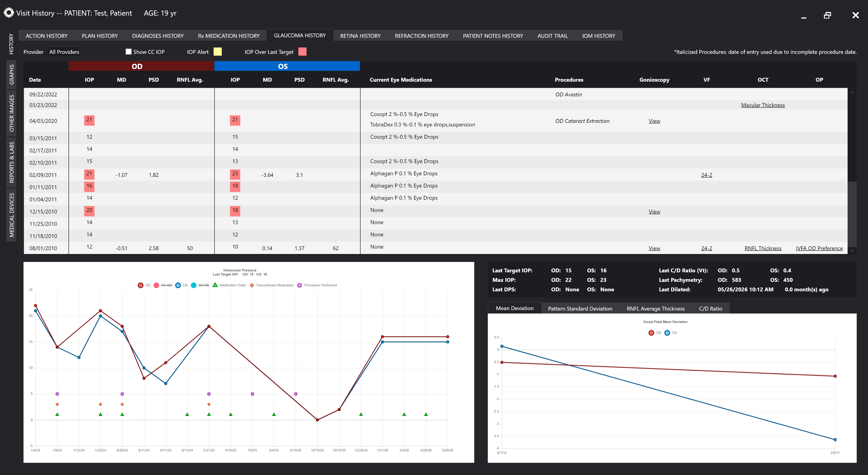Click the Medication Order green triangle legend
The width and height of the screenshot is (868, 475).
pos(215,285)
